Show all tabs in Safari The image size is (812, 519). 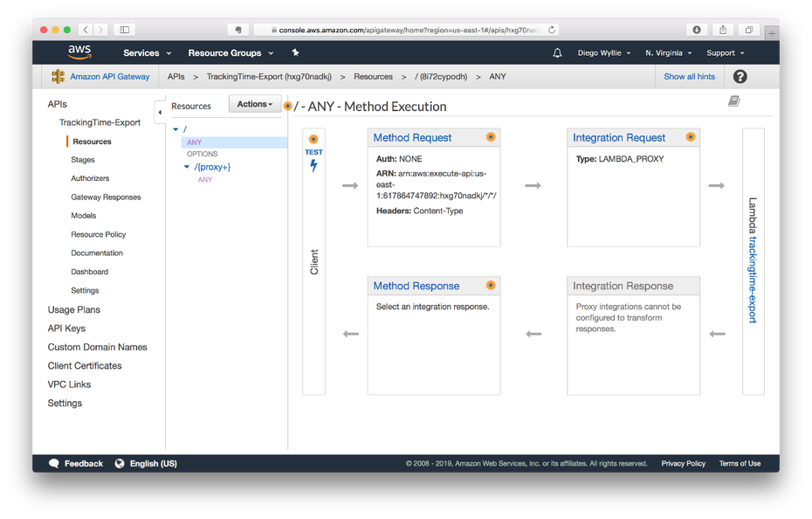[x=749, y=30]
